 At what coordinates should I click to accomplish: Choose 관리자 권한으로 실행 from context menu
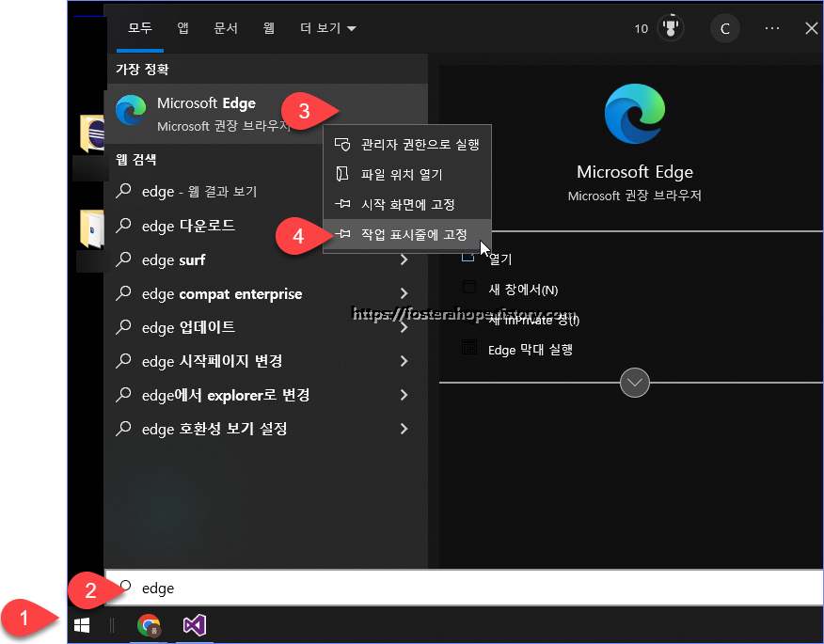tap(407, 145)
